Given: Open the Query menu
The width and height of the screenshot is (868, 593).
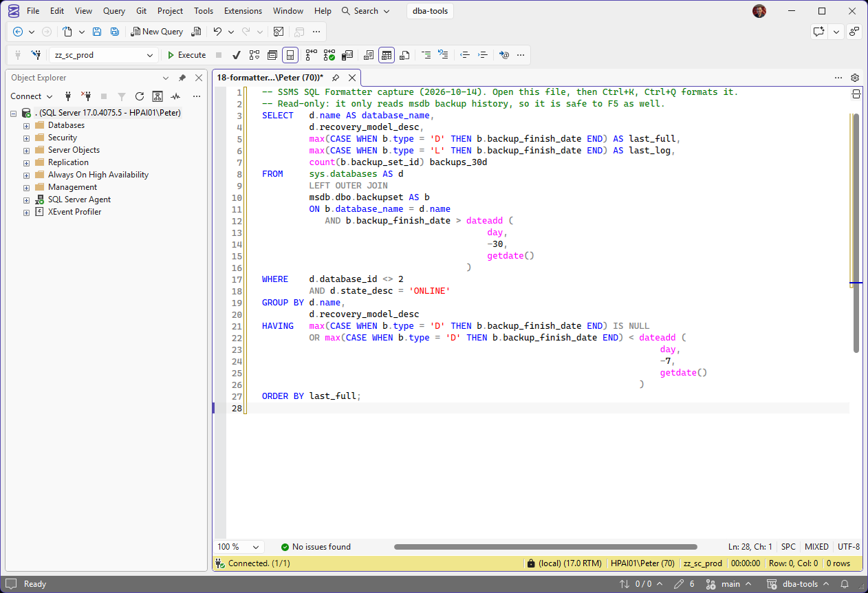Looking at the screenshot, I should (x=114, y=11).
